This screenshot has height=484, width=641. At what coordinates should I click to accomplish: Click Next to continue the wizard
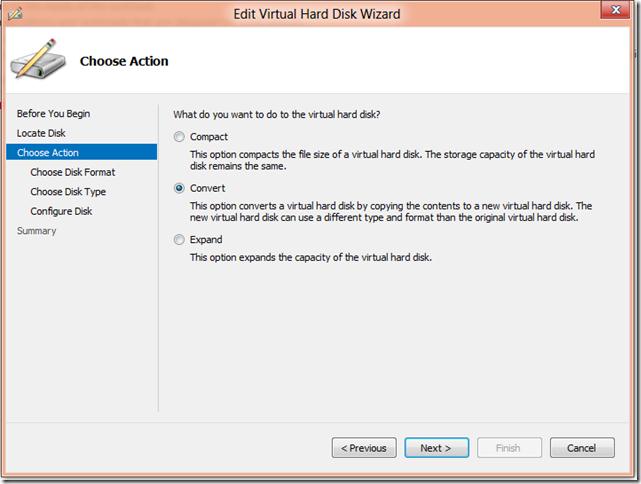click(x=437, y=448)
